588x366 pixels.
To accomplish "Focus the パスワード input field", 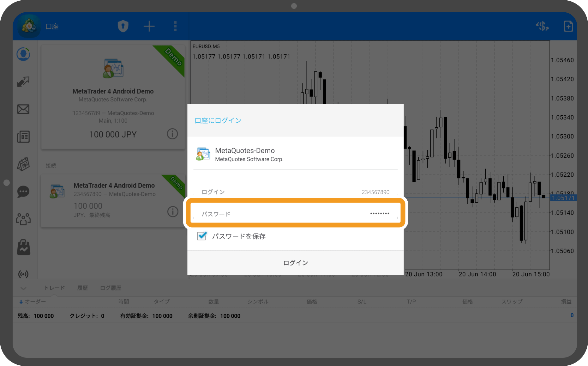I will 295,213.
